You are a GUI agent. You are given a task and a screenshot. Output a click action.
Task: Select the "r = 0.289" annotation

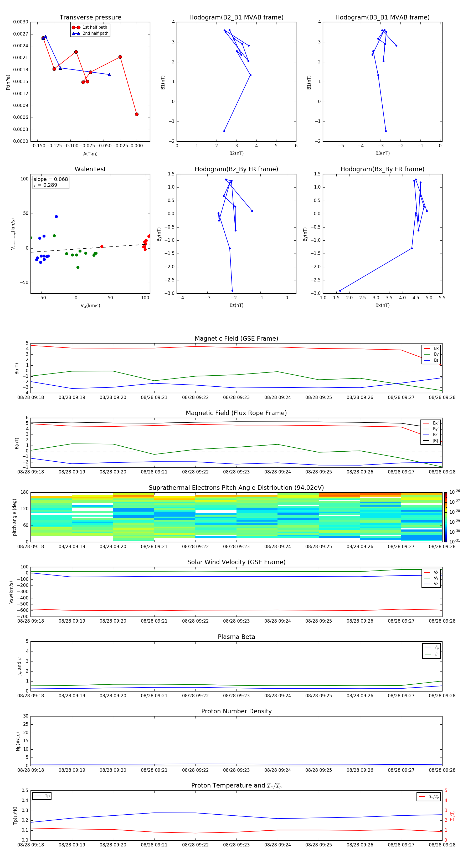coord(45,185)
